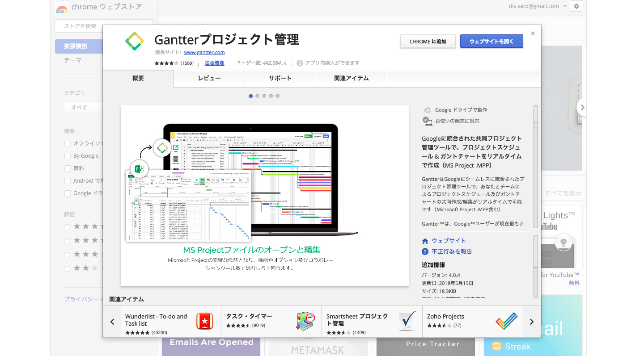Open the ウェブサイト link in details
644x356 pixels.
[449, 241]
